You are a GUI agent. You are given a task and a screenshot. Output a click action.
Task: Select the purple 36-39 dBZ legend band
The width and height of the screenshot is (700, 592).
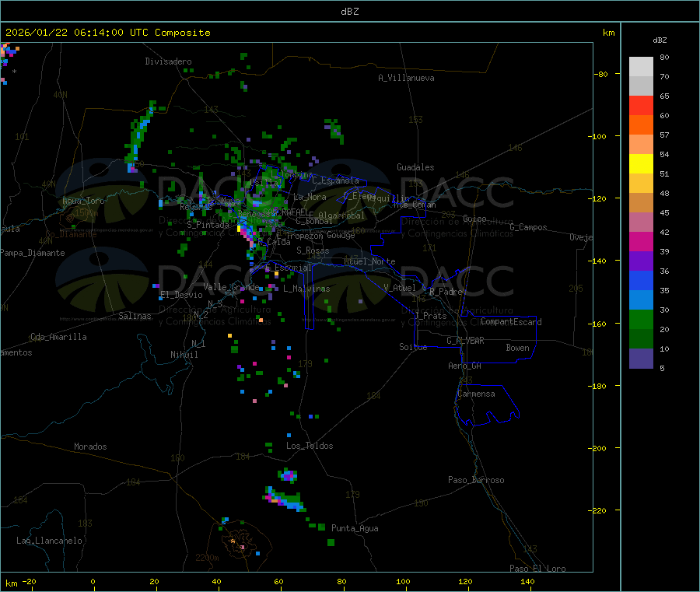tap(641, 261)
